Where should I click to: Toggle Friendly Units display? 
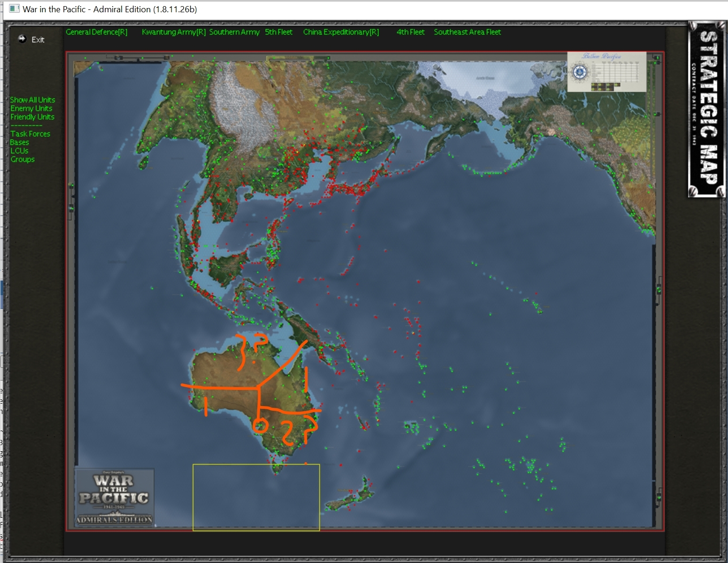pos(32,117)
